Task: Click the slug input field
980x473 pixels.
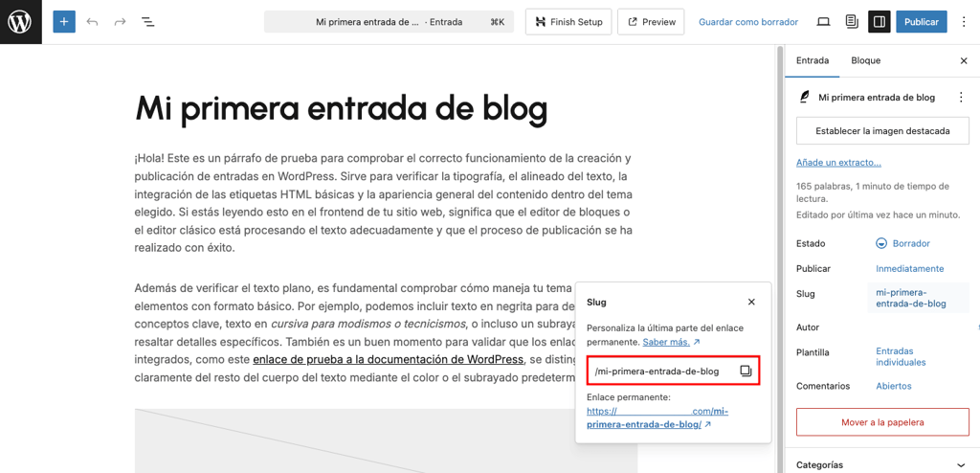Action: [673, 371]
